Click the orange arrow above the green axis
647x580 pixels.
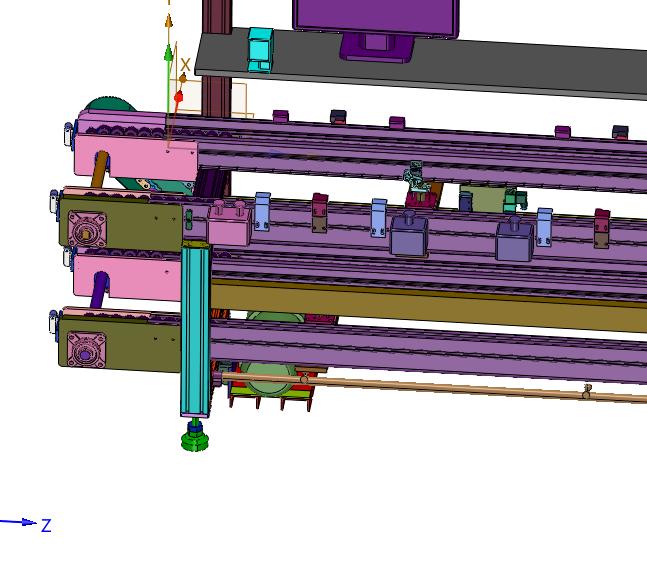coord(168,21)
